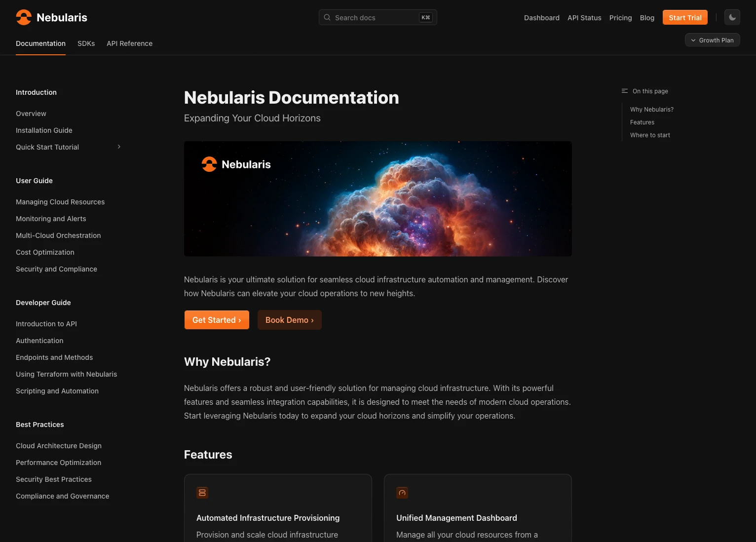
Task: Click the Nebularis Documentation title
Action: pyautogui.click(x=291, y=98)
